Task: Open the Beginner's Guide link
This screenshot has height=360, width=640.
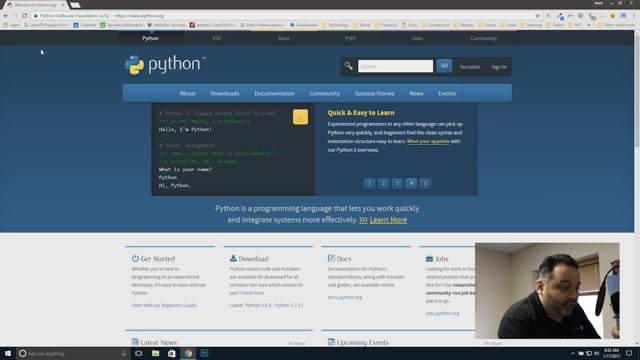Action: [x=164, y=305]
